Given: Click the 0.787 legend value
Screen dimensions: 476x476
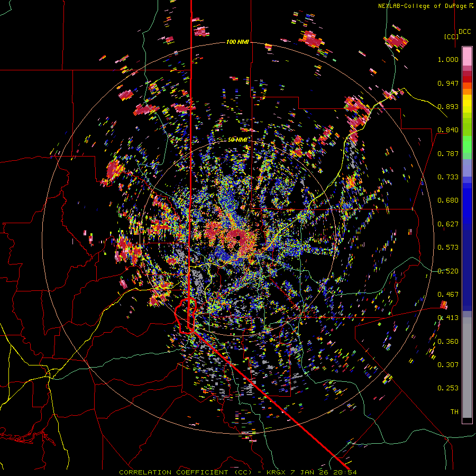Looking at the screenshot, I should click(448, 153).
